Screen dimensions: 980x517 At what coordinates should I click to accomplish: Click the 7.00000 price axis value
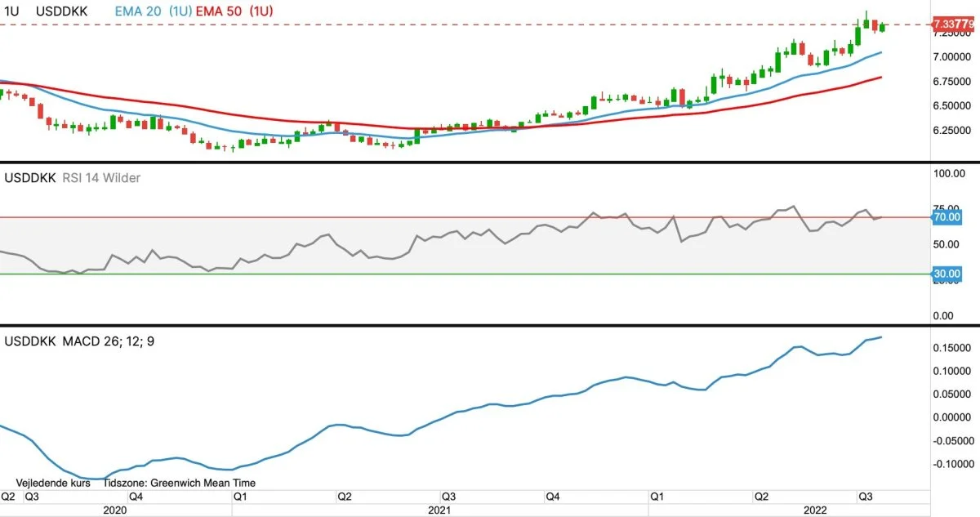coord(955,57)
